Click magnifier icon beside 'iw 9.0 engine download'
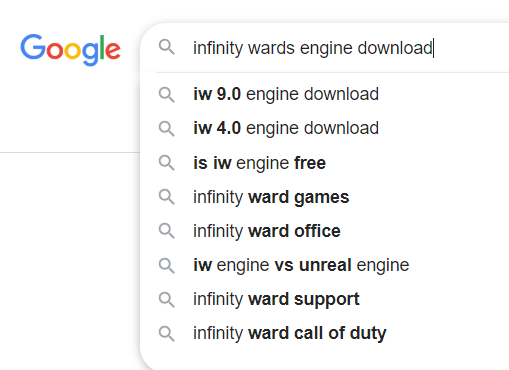509x370 pixels. click(167, 94)
